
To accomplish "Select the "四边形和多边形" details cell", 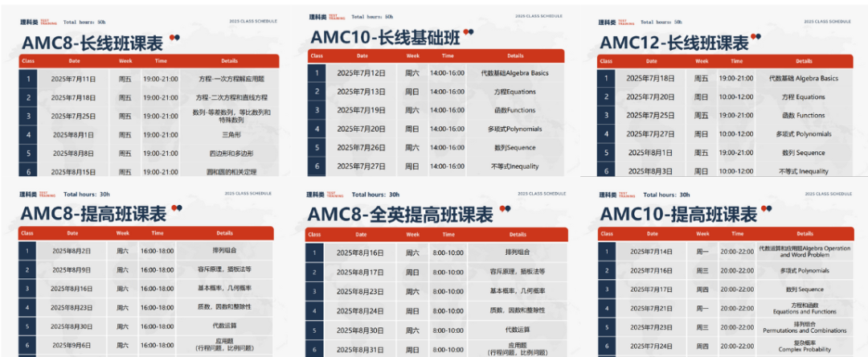I will [230, 154].
